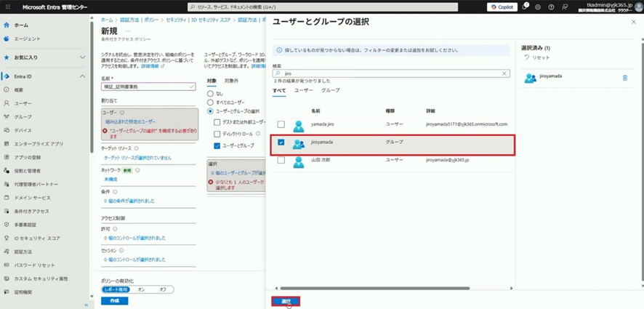
Task: Switch to the グループ filter tab
Action: click(330, 90)
